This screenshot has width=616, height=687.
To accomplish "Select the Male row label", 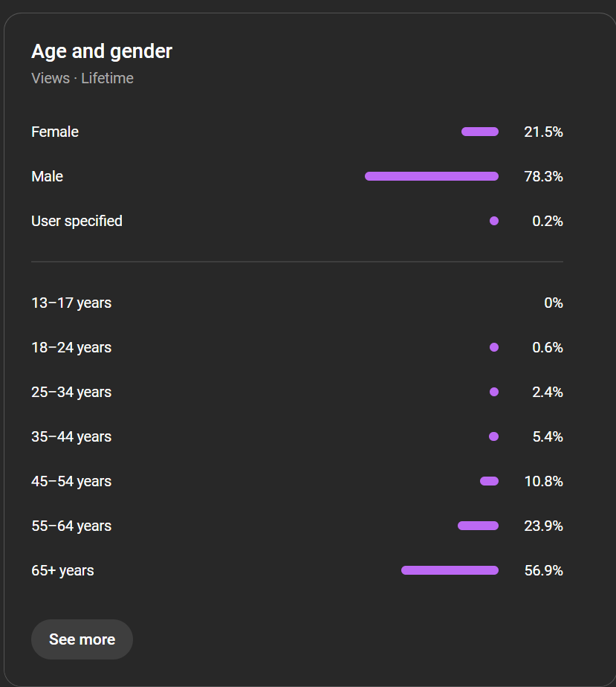I will (x=47, y=176).
